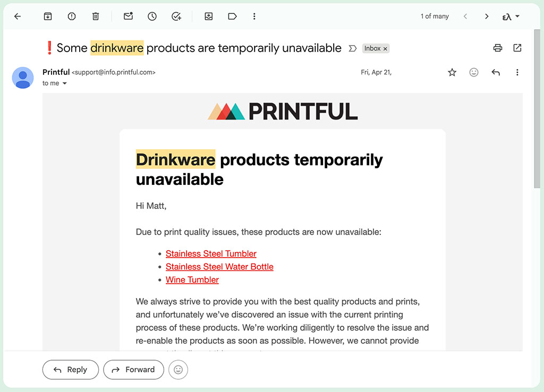Add an emoji reaction to the message
544x392 pixels.
click(x=474, y=72)
